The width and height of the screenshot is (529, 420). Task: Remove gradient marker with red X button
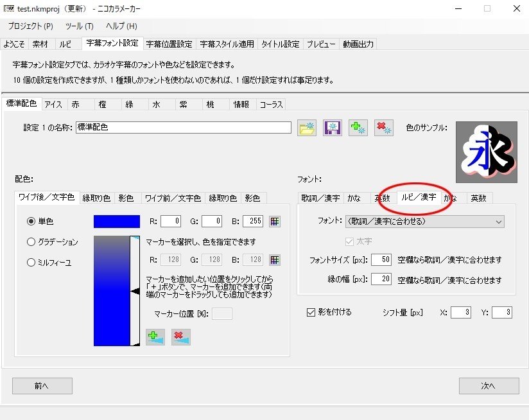pyautogui.click(x=181, y=337)
